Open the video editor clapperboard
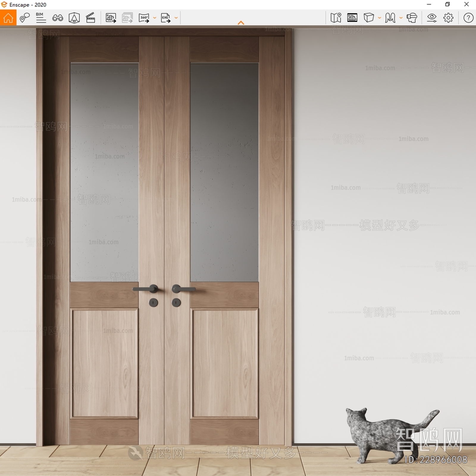Viewport: 476px width, 476px height. point(90,18)
